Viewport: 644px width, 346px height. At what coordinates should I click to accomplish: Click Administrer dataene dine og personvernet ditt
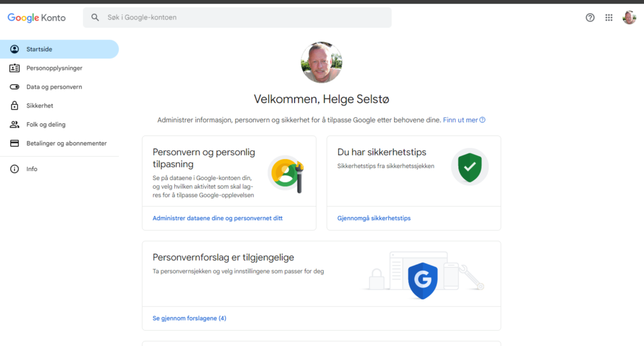point(217,218)
